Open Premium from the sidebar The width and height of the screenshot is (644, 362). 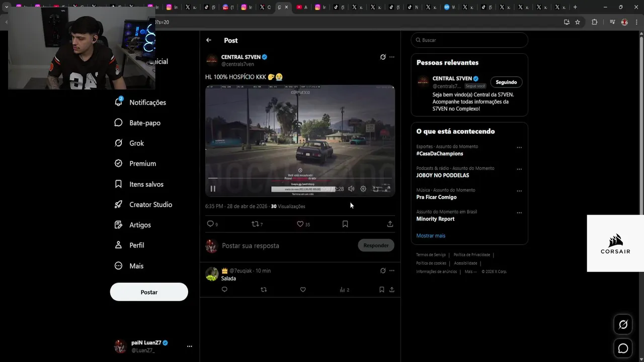135,163
